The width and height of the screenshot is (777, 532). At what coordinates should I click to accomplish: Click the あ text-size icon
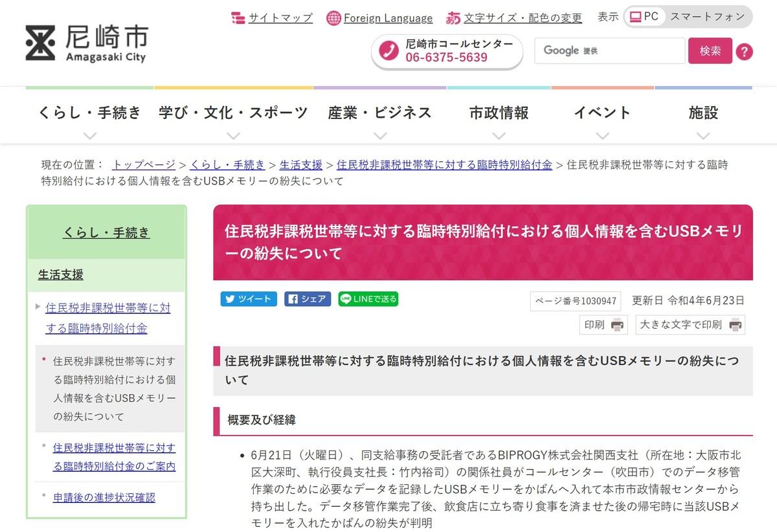pyautogui.click(x=453, y=17)
